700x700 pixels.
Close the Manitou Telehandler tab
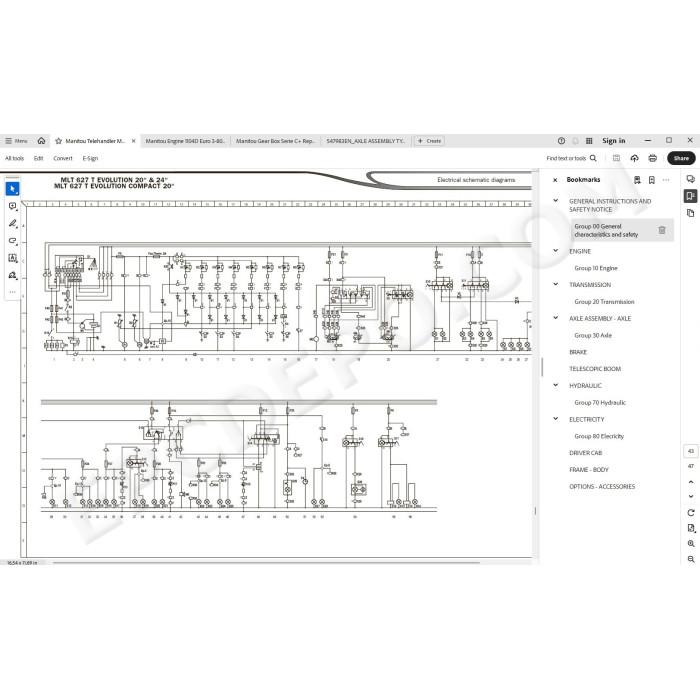133,141
